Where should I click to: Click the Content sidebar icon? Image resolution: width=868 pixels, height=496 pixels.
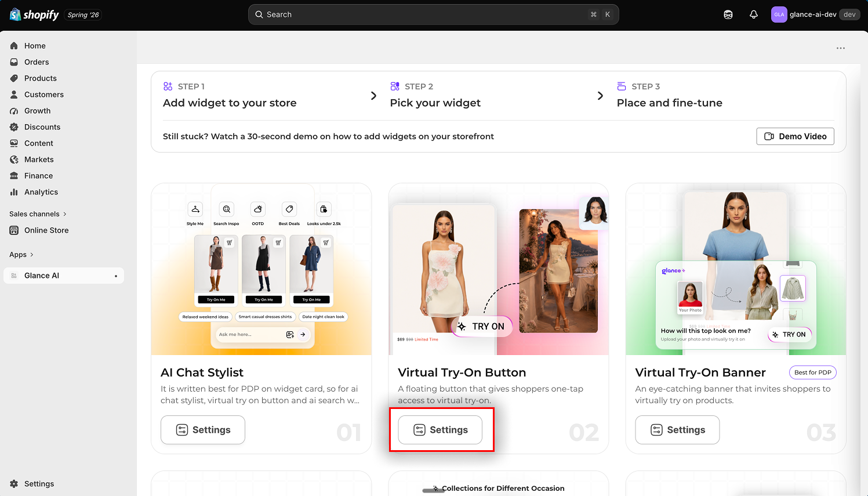pyautogui.click(x=14, y=143)
